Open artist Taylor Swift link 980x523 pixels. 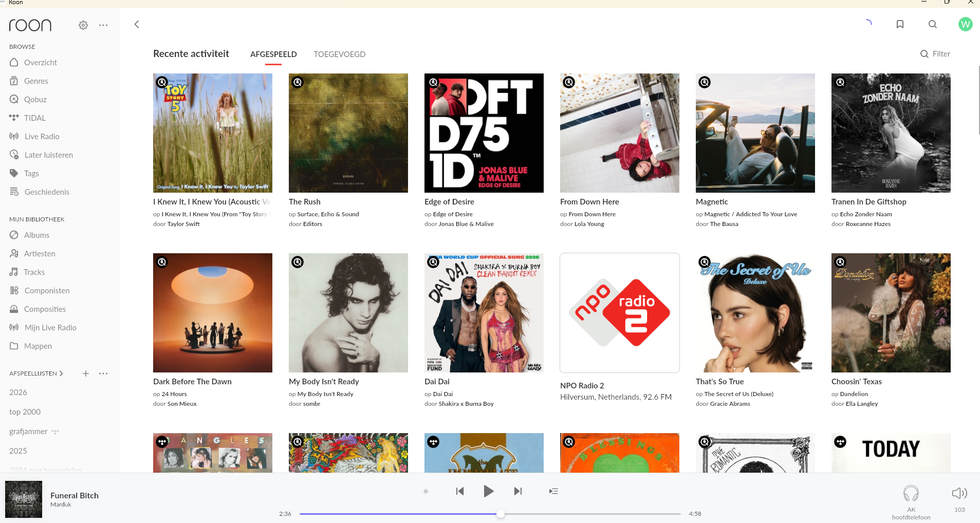(x=183, y=224)
